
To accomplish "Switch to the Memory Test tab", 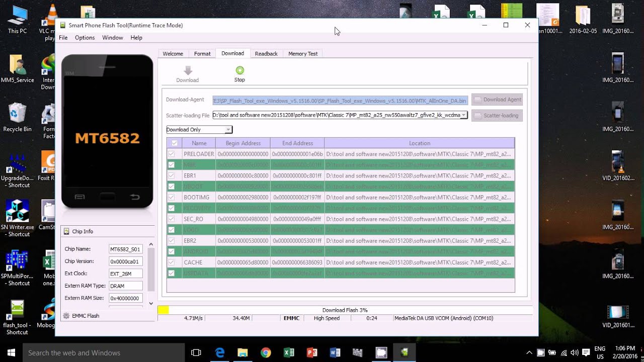I will pyautogui.click(x=303, y=54).
